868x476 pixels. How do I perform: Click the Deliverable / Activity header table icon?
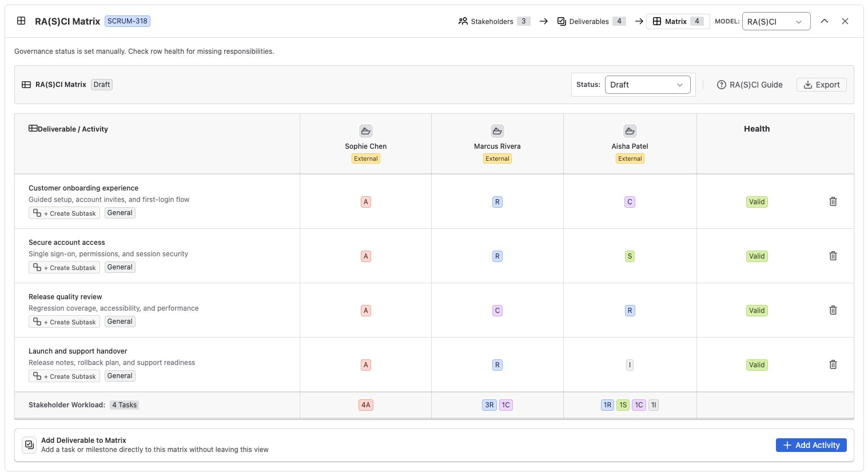(33, 129)
